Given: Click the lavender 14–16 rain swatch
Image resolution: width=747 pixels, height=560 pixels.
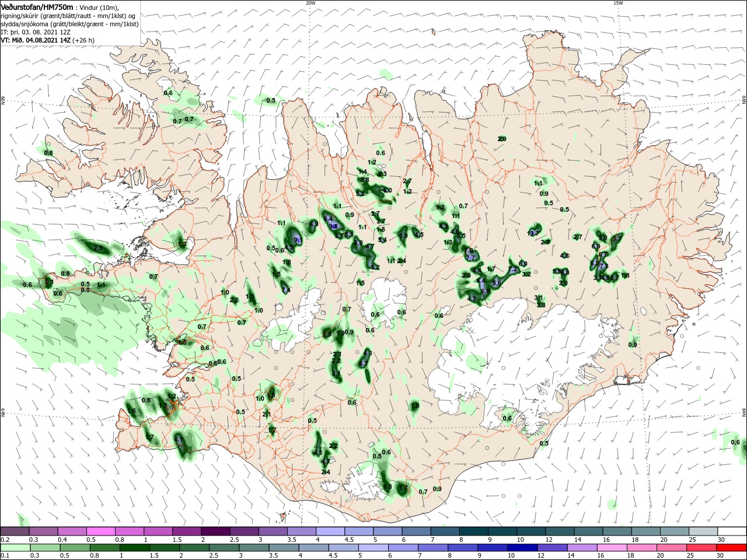Looking at the screenshot, I should [583, 548].
